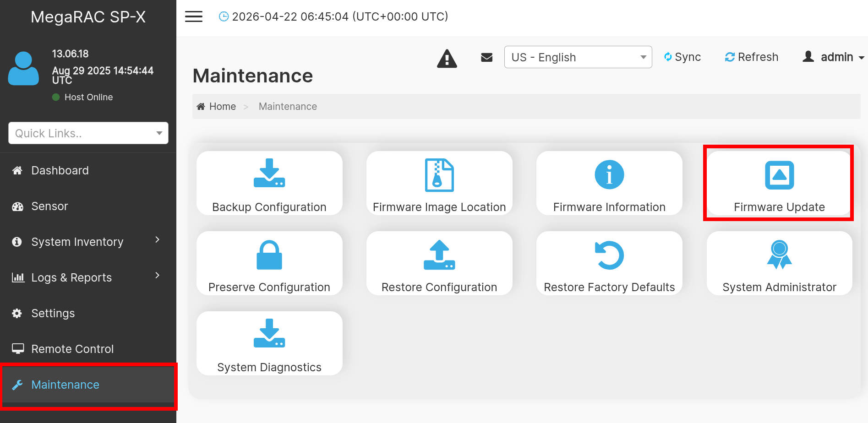Open the Firmware Image Location icon

[439, 175]
